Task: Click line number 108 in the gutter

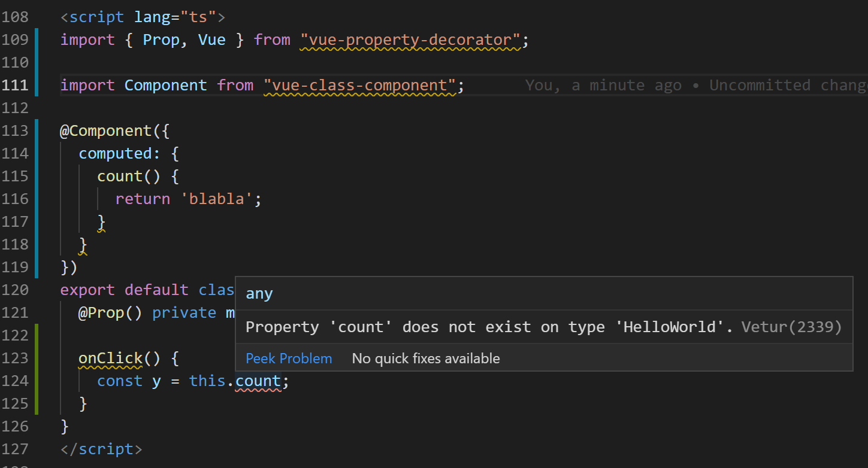Action: 16,17
